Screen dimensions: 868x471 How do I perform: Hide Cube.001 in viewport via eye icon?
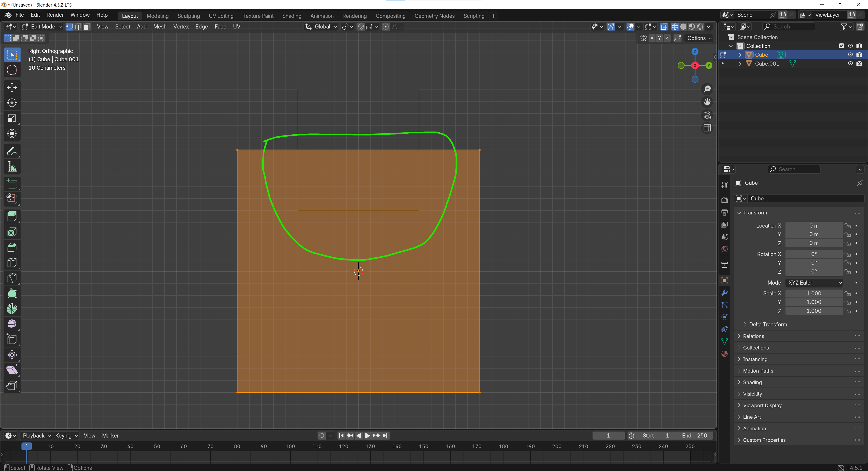coord(851,63)
